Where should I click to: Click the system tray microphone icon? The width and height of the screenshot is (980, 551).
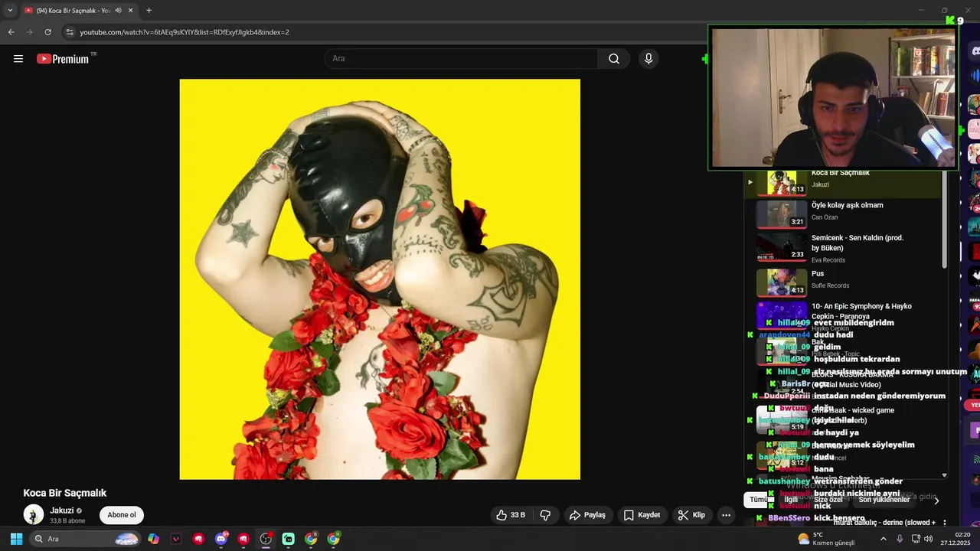(x=900, y=539)
